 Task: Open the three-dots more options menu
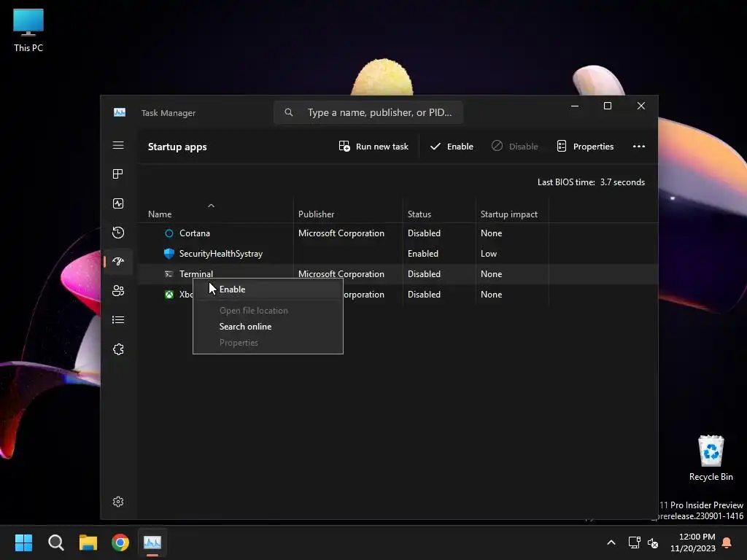click(x=639, y=147)
